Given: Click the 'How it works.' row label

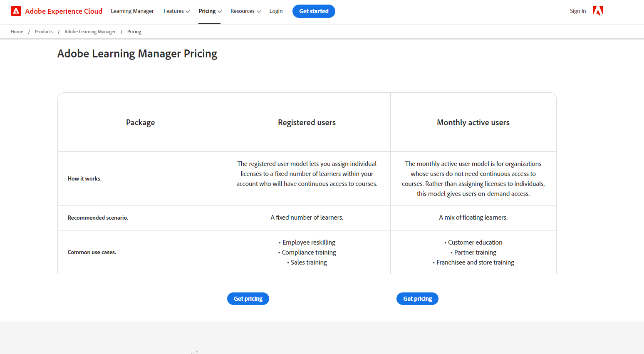Looking at the screenshot, I should [84, 178].
